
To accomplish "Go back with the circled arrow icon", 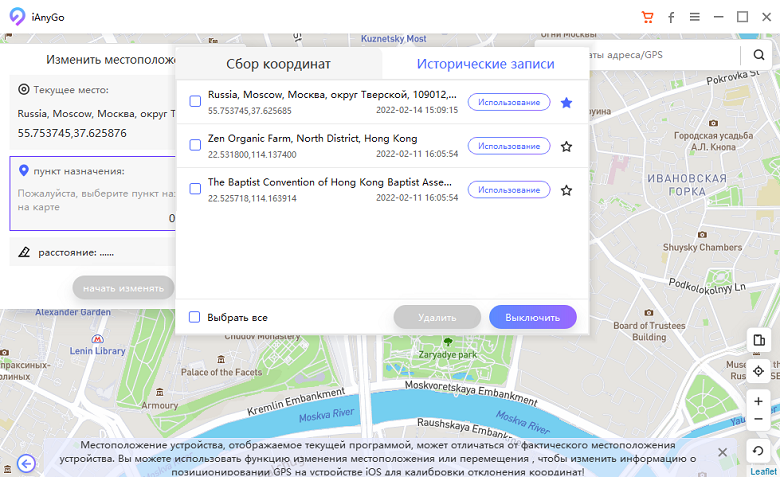I will (26, 464).
